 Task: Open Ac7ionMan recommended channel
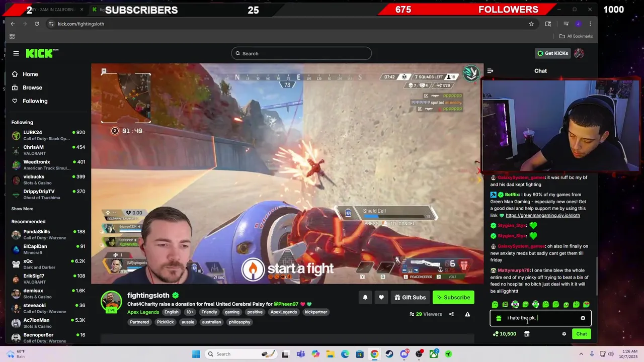tap(48, 323)
